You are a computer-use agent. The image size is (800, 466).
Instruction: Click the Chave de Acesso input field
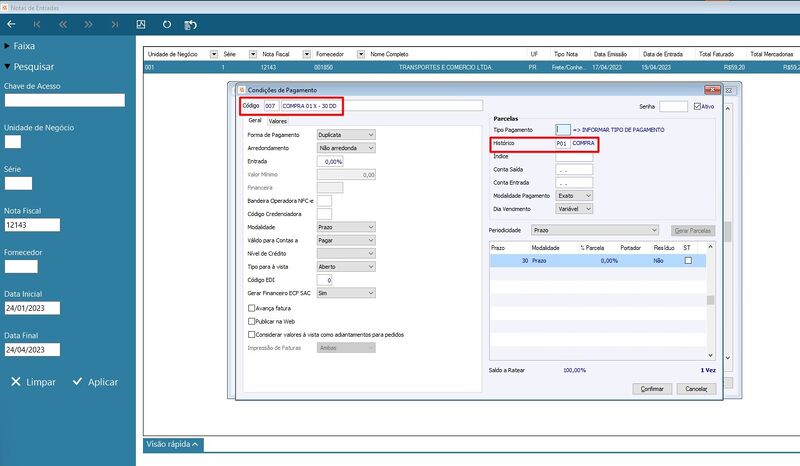(65, 100)
